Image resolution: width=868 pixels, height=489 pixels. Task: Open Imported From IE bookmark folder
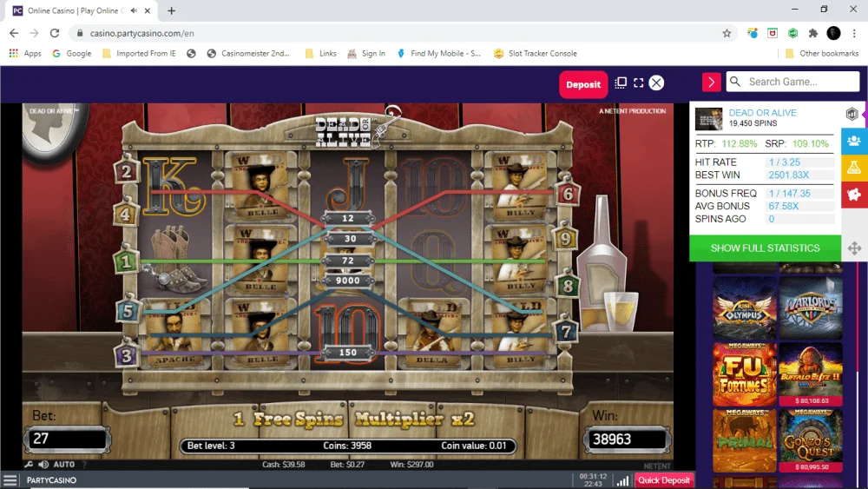[139, 53]
